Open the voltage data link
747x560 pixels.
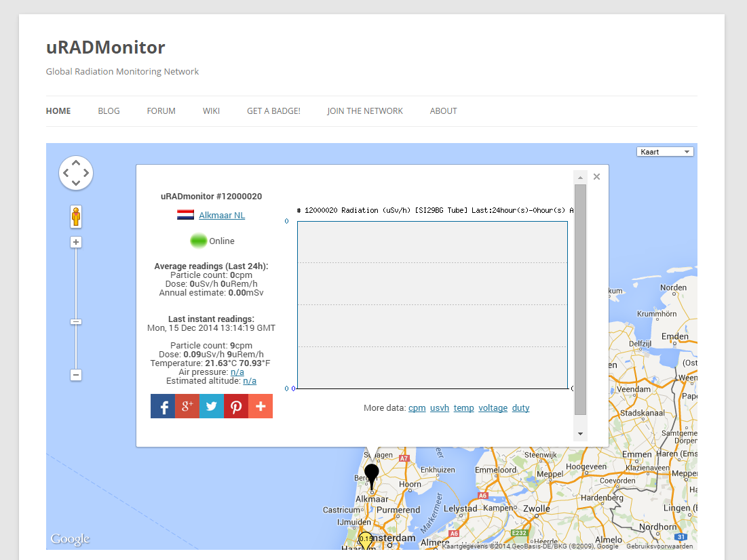pos(493,408)
